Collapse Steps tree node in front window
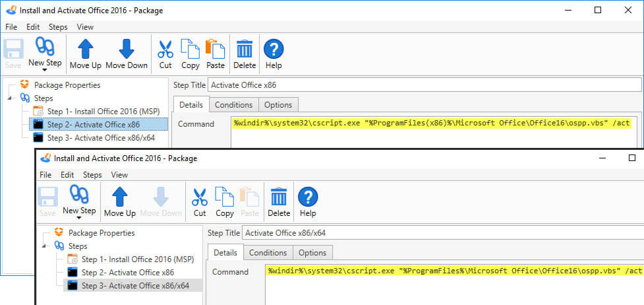644x305 pixels. pos(44,246)
